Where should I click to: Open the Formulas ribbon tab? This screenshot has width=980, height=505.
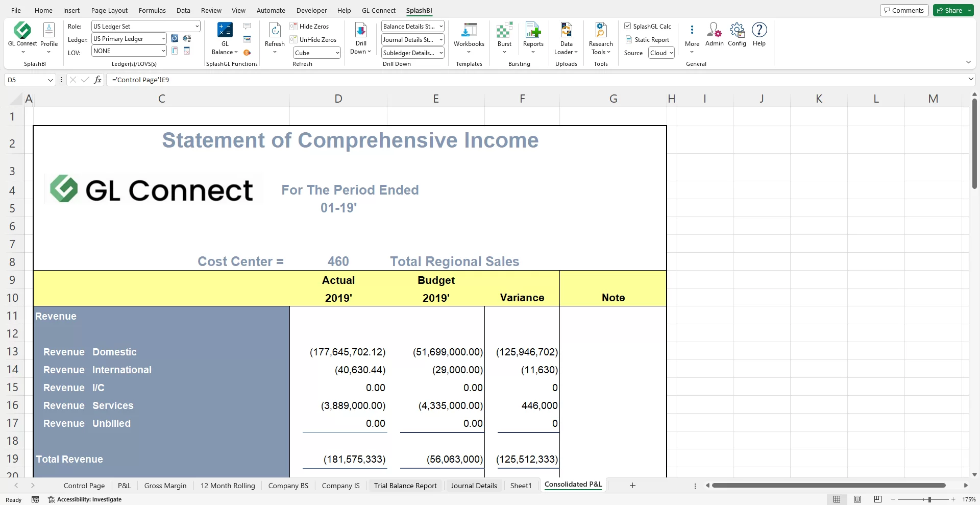(x=152, y=10)
